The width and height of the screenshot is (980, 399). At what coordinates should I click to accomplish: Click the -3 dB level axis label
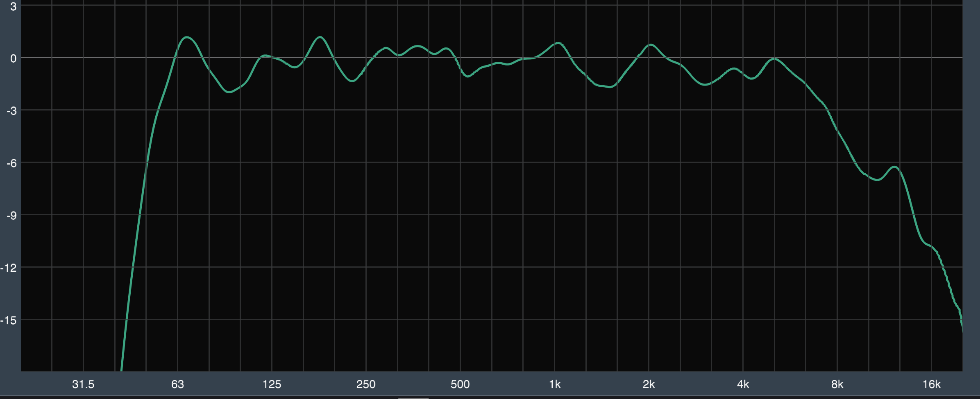11,111
